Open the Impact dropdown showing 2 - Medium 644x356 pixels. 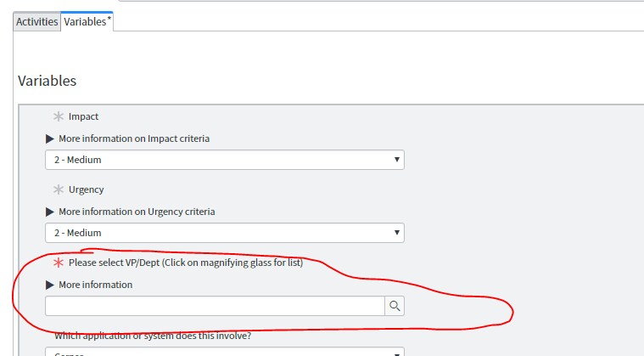coord(225,160)
